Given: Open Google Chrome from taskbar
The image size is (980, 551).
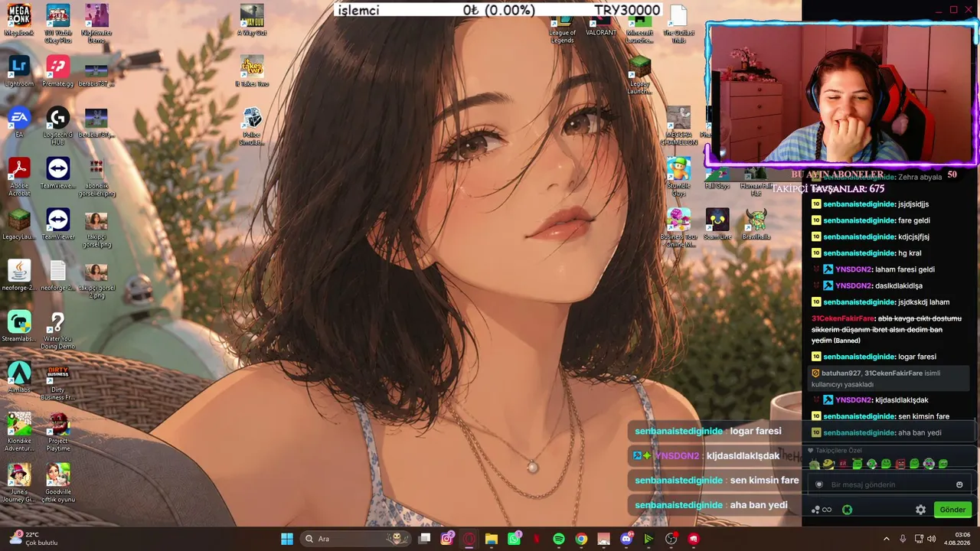Looking at the screenshot, I should pos(581,539).
